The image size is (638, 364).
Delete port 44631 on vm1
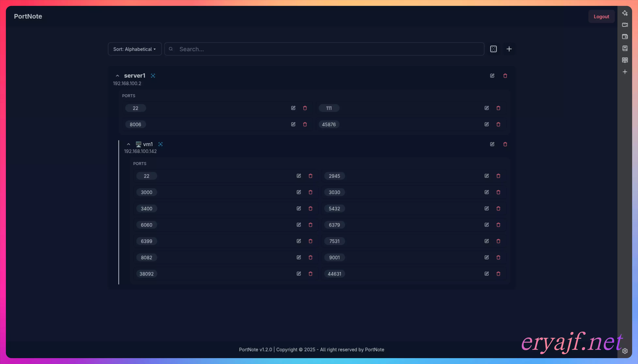coord(498,274)
